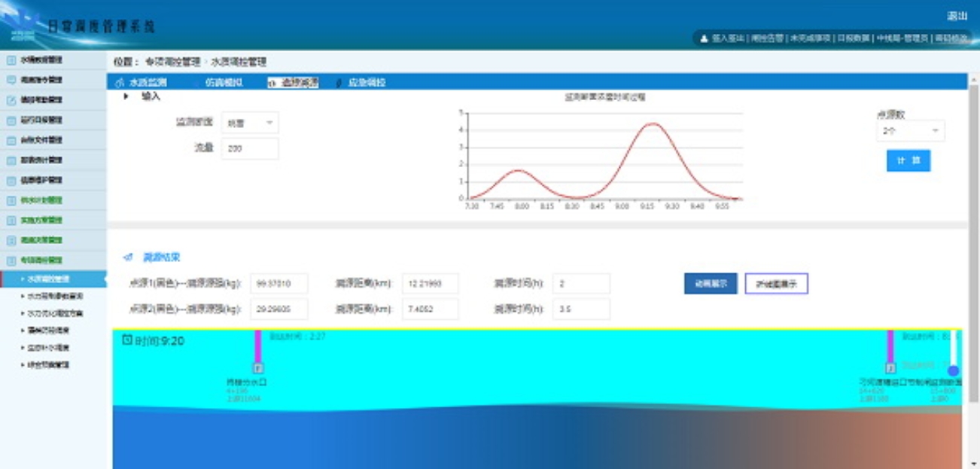980x469 pixels.
Task: Click the icon beside 信息维护管理
Action: point(11,181)
